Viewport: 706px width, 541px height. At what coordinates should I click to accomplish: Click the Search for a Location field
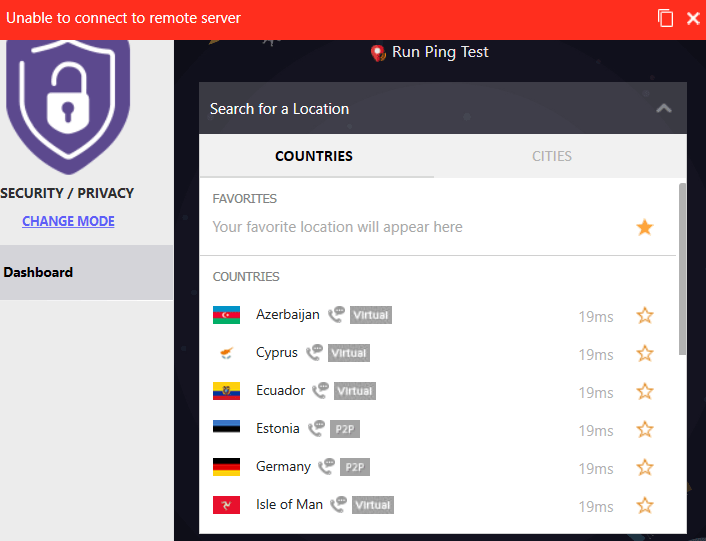(x=443, y=108)
